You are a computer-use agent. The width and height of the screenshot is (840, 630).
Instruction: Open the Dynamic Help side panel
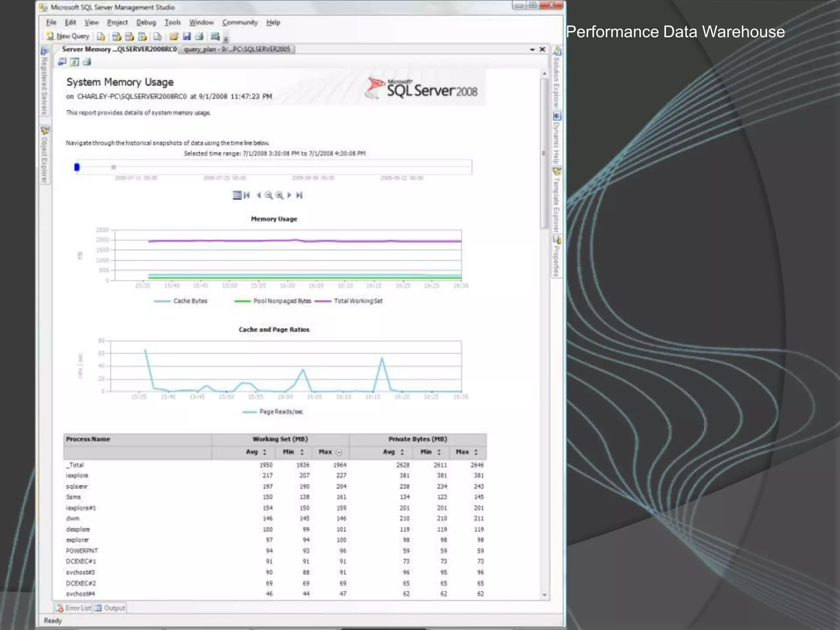point(557,138)
